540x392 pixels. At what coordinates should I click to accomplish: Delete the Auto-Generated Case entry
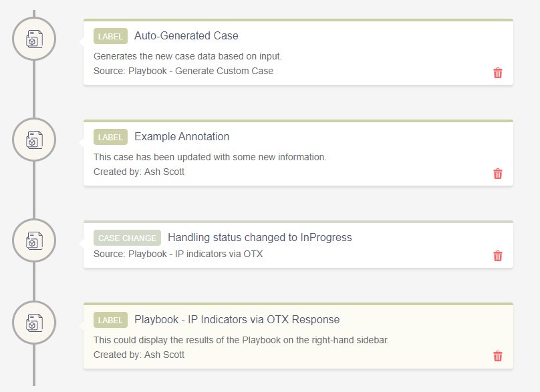point(498,73)
